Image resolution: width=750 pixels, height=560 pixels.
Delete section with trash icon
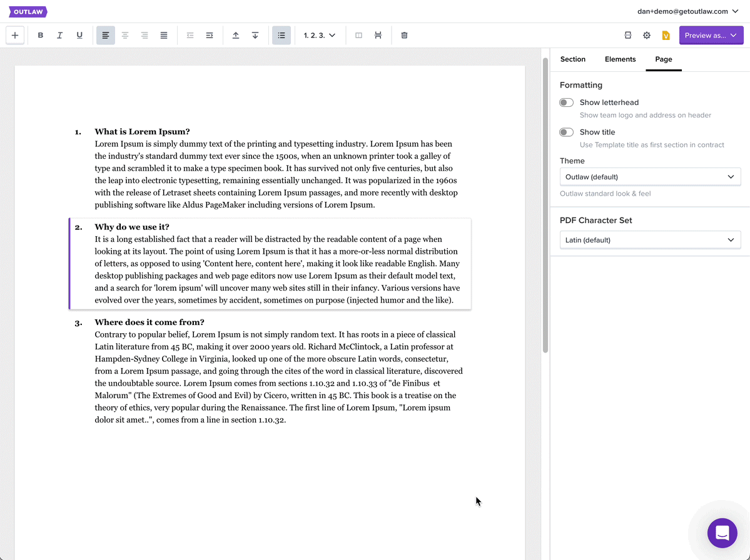pos(404,36)
